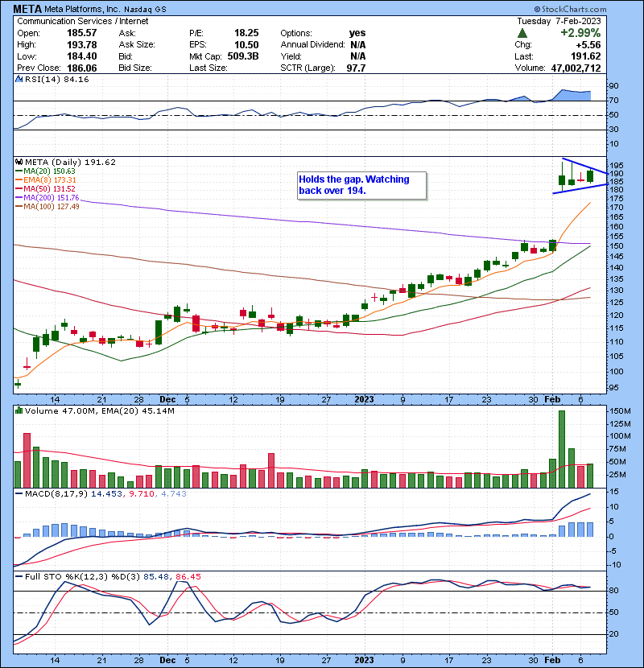Image resolution: width=644 pixels, height=668 pixels.
Task: Click the green up-arrow change indicator
Action: pyautogui.click(x=522, y=33)
